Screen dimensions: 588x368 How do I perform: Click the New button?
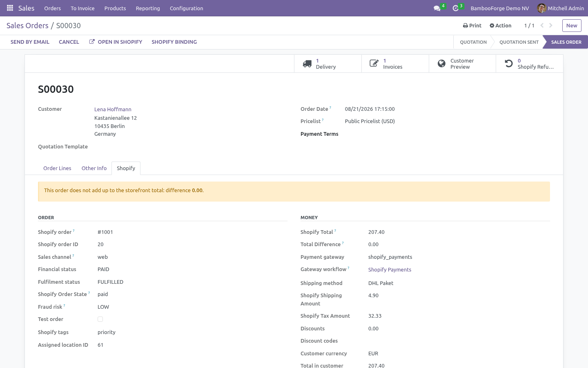(x=572, y=25)
